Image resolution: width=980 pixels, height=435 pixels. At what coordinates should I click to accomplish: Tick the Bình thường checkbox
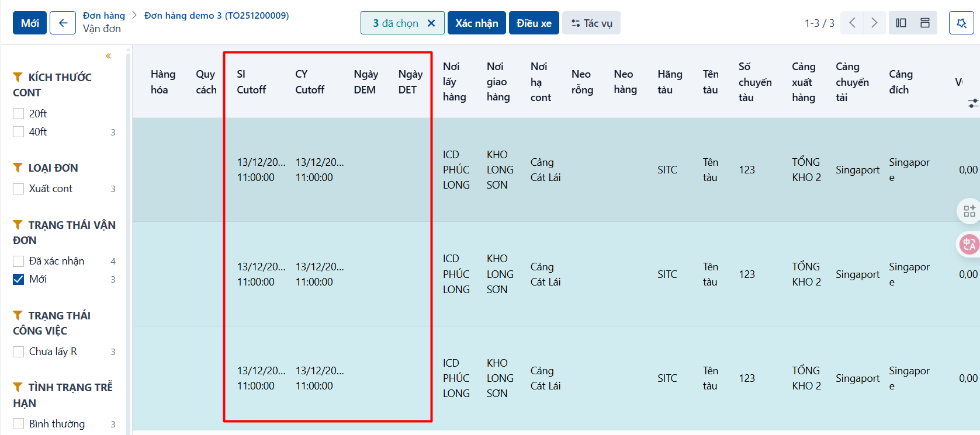click(19, 424)
